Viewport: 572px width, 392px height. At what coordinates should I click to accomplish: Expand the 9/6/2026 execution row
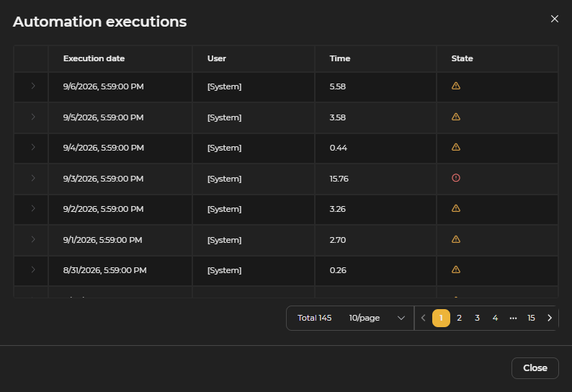point(33,86)
